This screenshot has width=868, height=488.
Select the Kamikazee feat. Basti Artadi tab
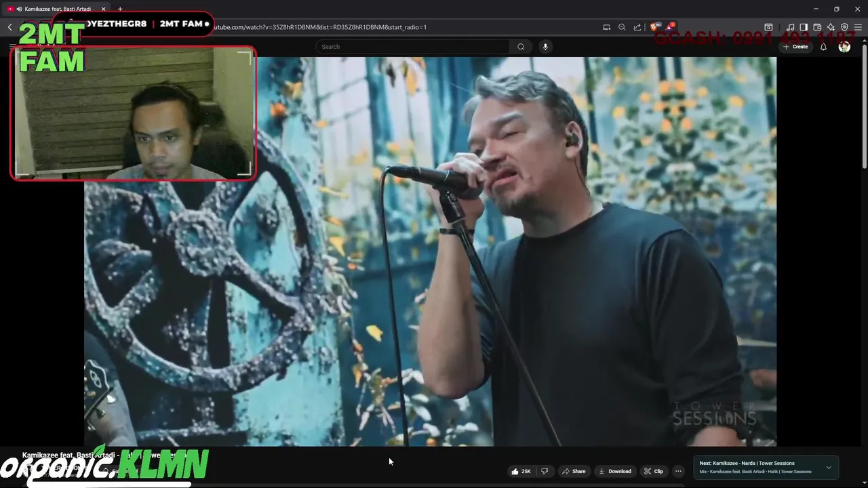click(57, 9)
